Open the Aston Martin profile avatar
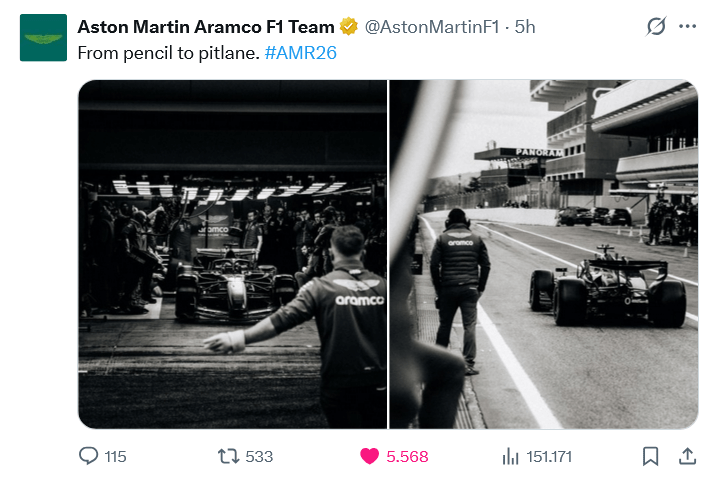 (43, 38)
